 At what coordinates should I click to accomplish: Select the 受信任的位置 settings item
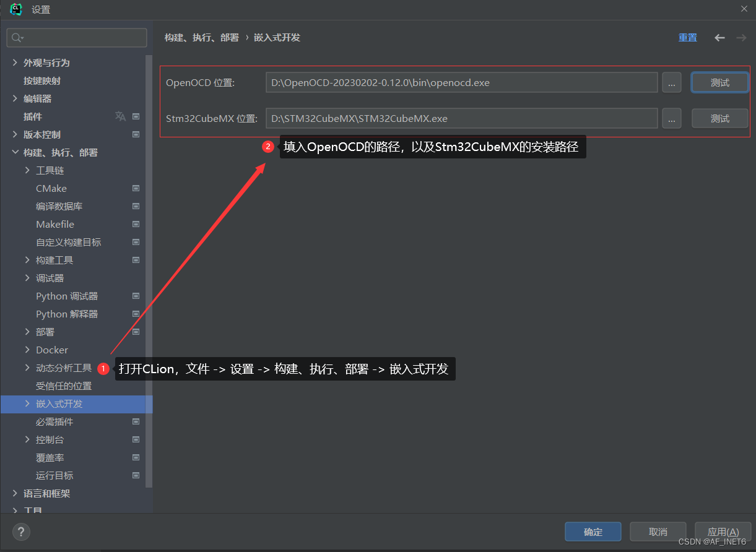(x=64, y=386)
